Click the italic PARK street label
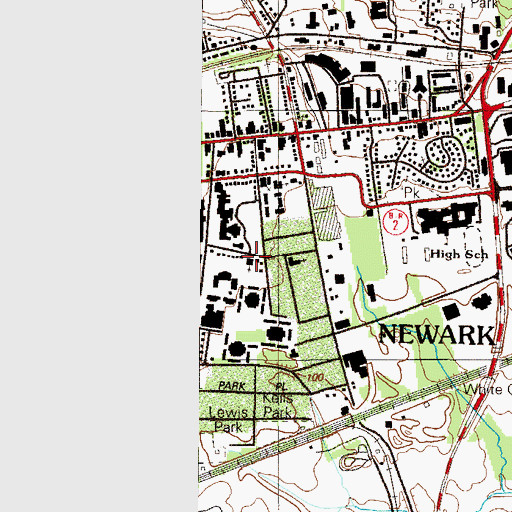Image resolution: width=512 pixels, height=512 pixels. 232,386
